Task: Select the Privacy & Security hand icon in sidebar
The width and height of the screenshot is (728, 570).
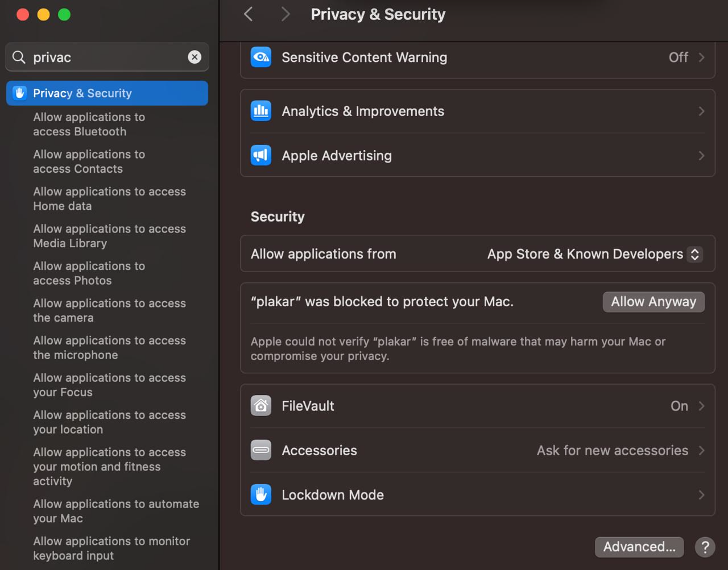Action: point(20,93)
